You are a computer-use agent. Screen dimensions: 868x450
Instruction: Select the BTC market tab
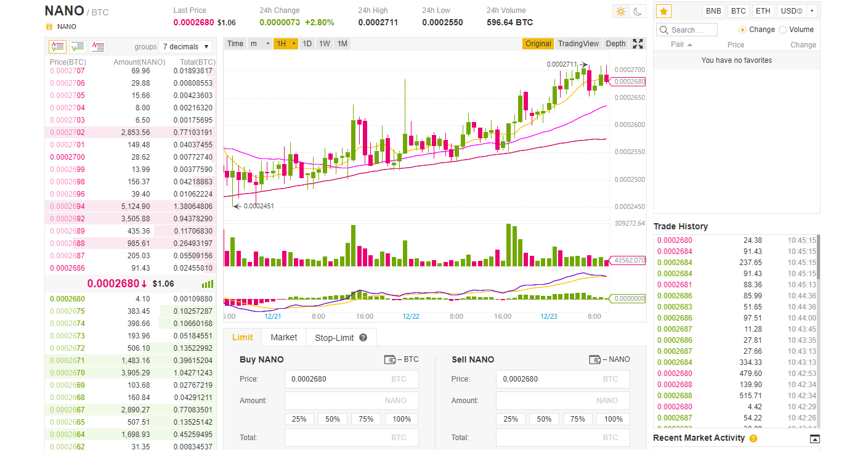tap(739, 11)
